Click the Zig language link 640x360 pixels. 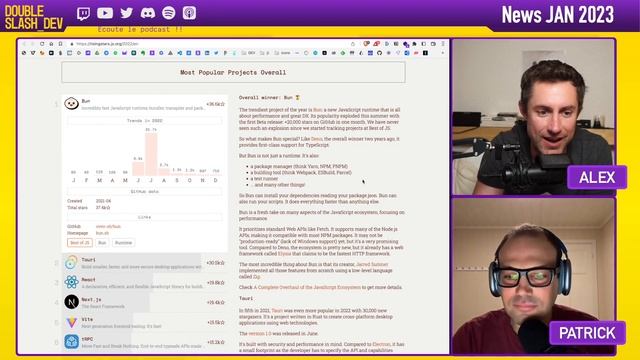256,277
